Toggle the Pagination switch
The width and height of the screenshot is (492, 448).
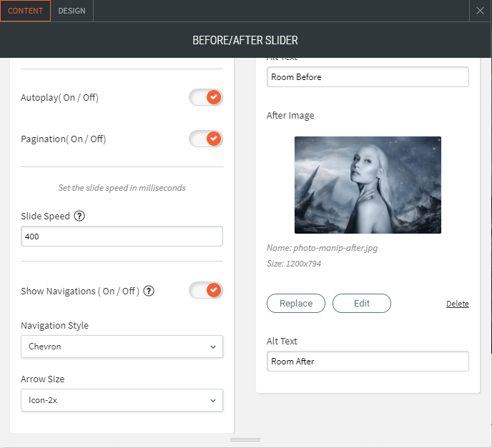tap(206, 139)
